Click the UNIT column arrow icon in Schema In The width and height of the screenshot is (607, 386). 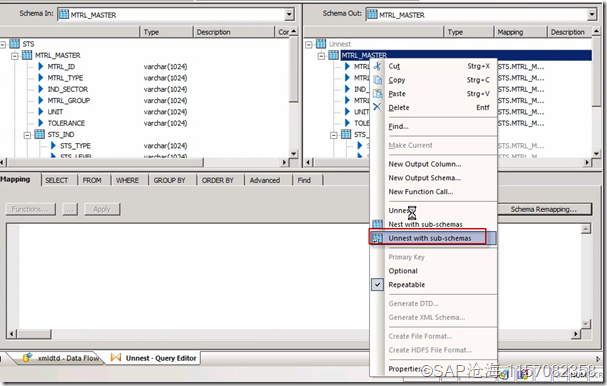coord(41,112)
